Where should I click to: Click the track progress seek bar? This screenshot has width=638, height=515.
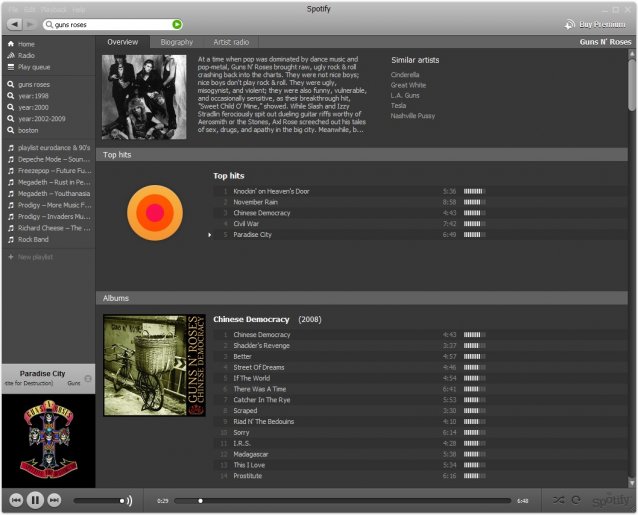click(x=343, y=501)
